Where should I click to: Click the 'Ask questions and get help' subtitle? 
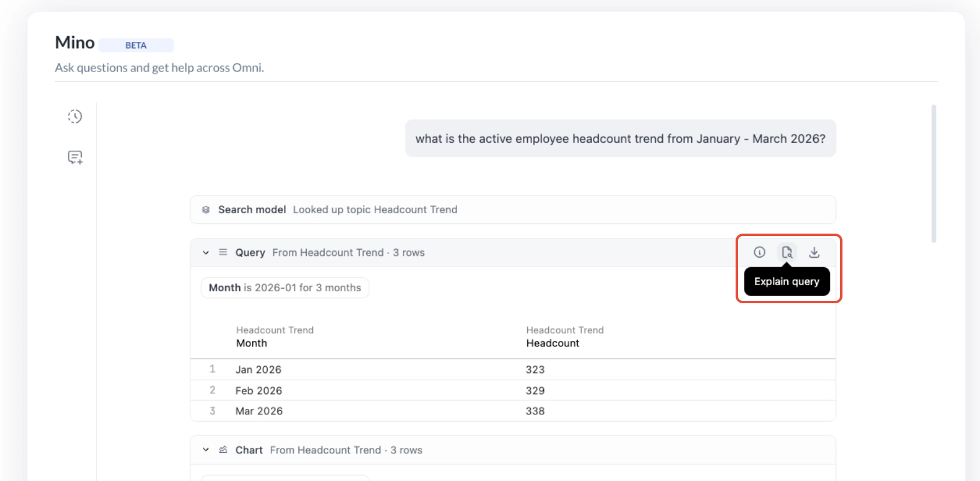pos(159,68)
